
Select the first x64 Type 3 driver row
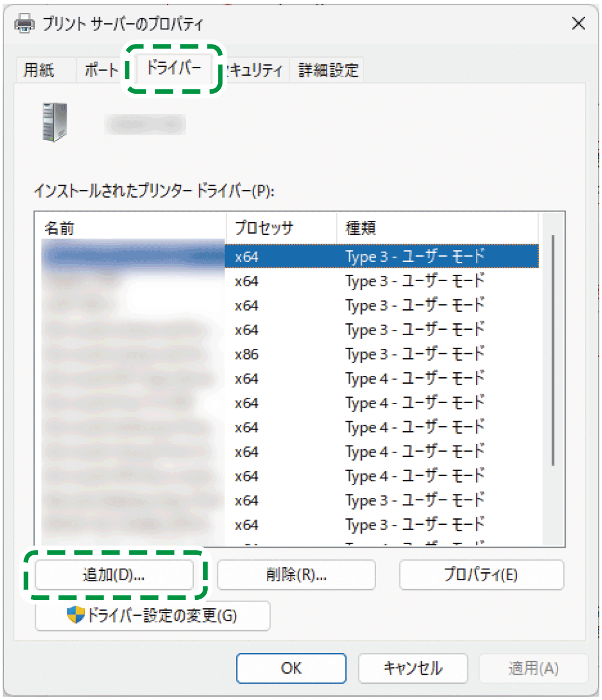pyautogui.click(x=351, y=256)
